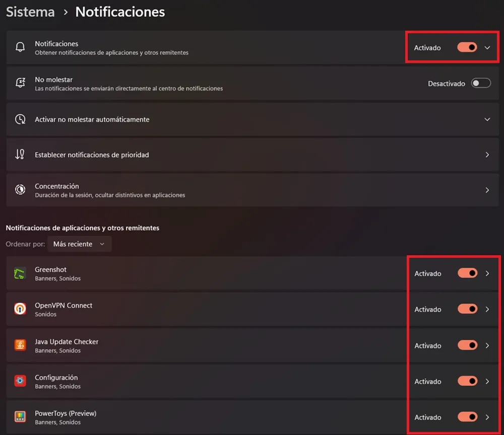Viewport: 504px width, 435px height.
Task: Go back to Sistema breadcrumb
Action: (30, 12)
